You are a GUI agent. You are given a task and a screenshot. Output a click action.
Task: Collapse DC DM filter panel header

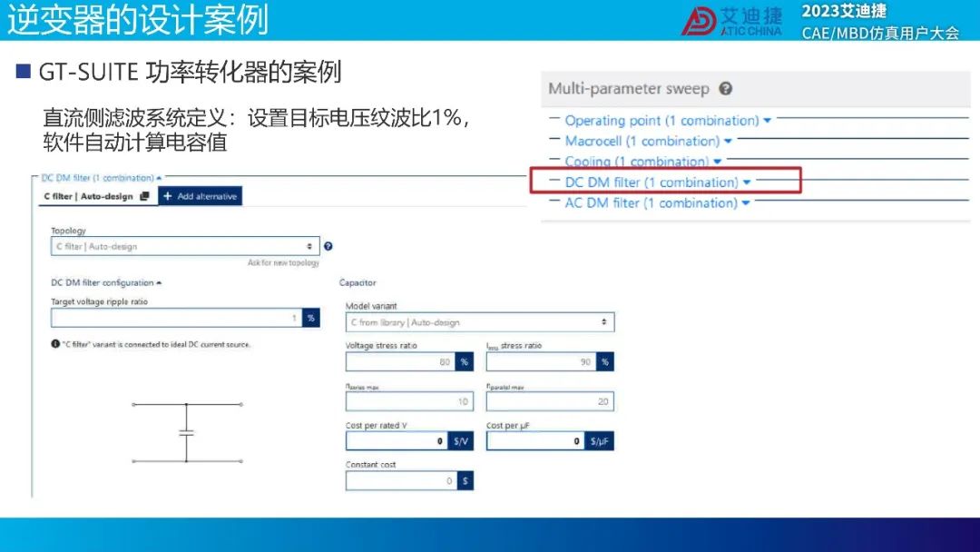[x=102, y=178]
